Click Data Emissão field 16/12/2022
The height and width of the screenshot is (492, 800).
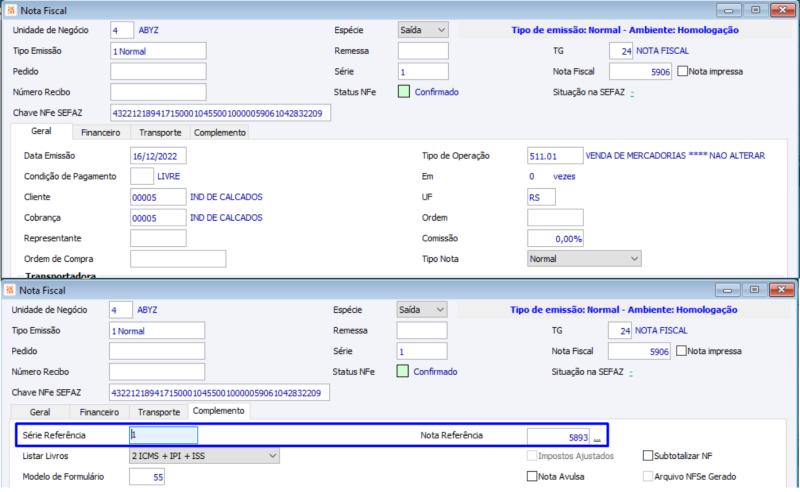(158, 156)
